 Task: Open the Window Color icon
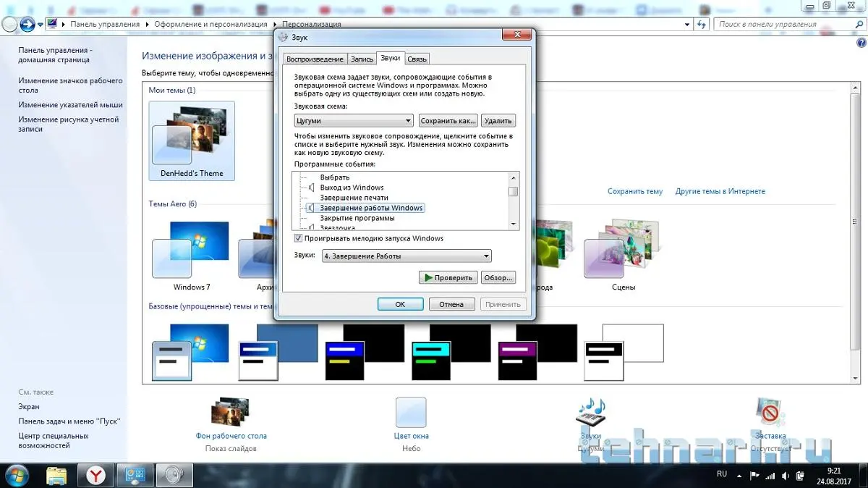(x=411, y=413)
